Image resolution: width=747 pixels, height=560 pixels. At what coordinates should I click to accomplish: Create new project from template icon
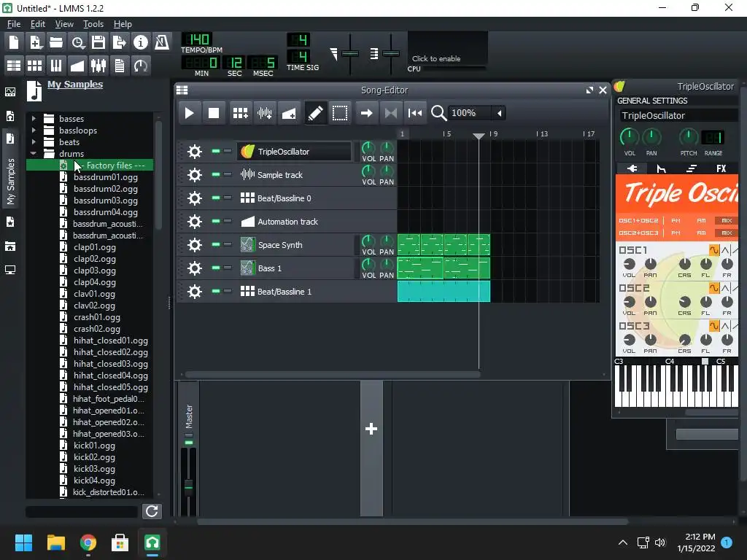click(35, 43)
